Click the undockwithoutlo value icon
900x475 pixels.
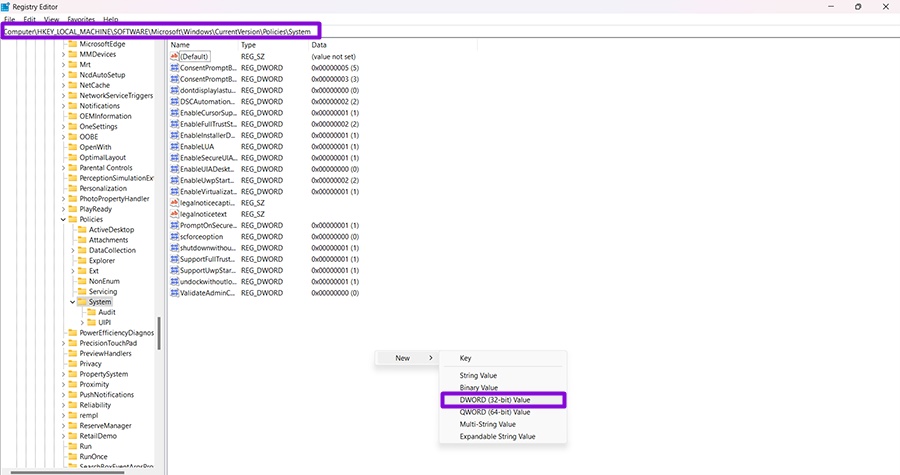pos(174,281)
